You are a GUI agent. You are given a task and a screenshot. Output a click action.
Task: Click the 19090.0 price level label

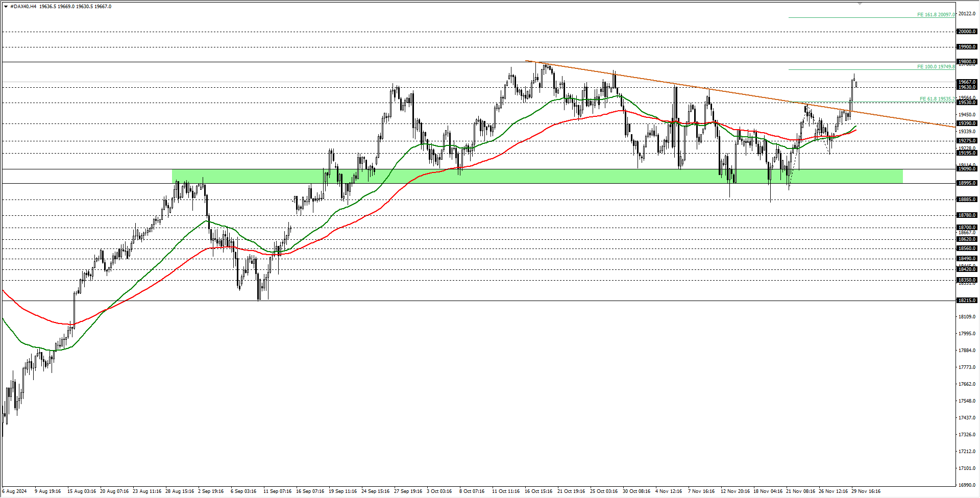click(x=967, y=169)
